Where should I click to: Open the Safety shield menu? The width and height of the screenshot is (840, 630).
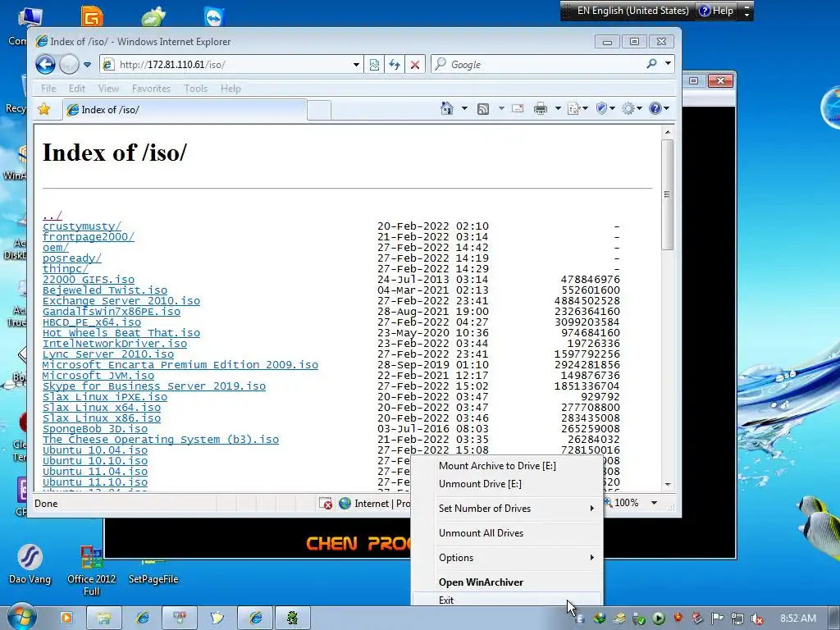pyautogui.click(x=605, y=109)
